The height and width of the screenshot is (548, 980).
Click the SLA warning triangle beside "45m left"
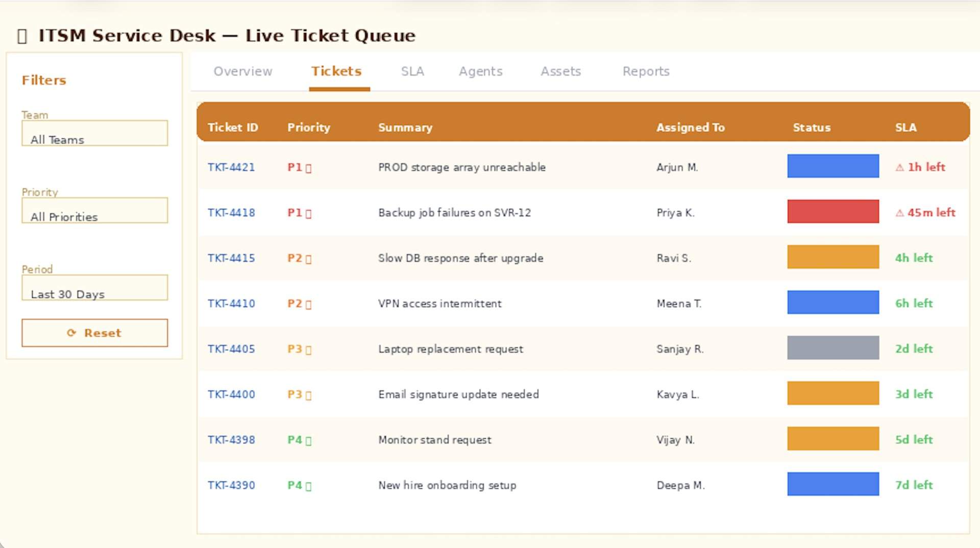coord(901,213)
